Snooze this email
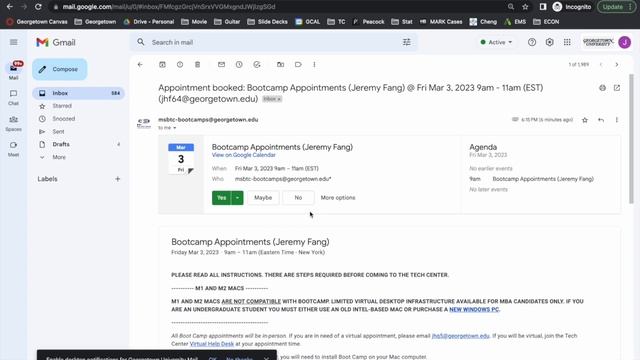This screenshot has width=640, height=360. tap(239, 64)
